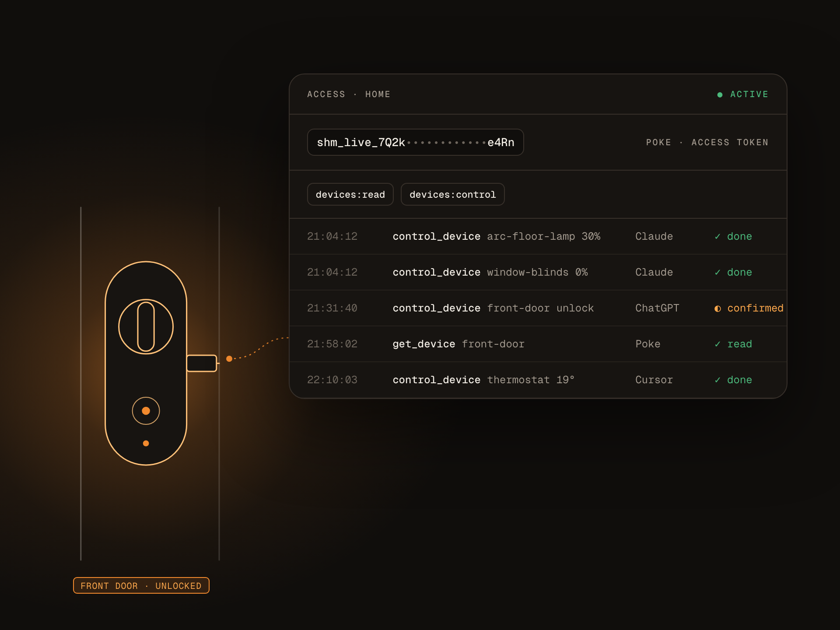Click the ChatGPT client name
This screenshot has height=630, width=840.
(657, 308)
